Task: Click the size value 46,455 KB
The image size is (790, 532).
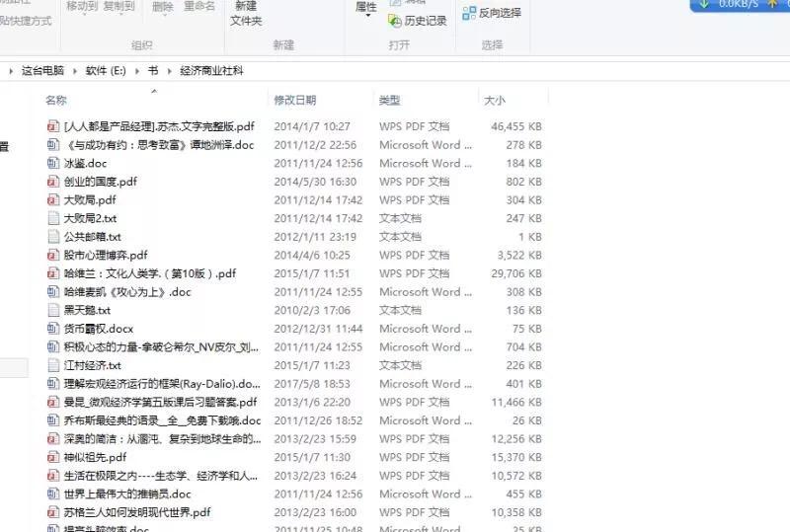Action: pyautogui.click(x=516, y=126)
